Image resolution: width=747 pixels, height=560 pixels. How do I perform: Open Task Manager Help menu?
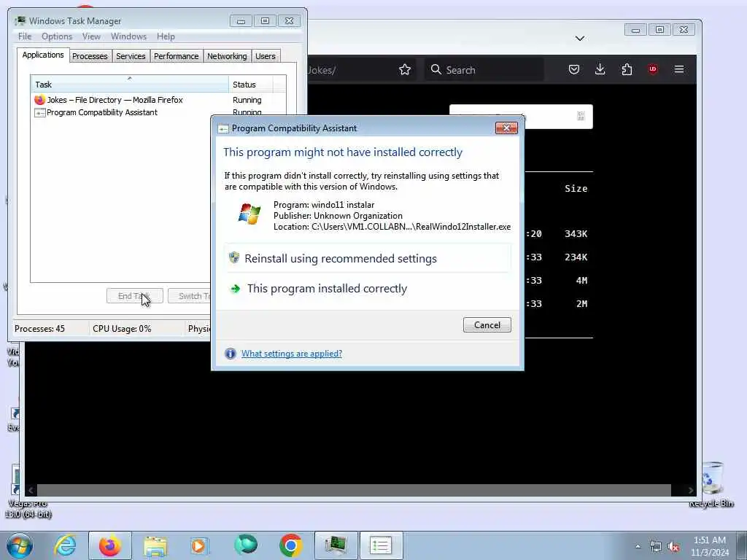click(166, 36)
